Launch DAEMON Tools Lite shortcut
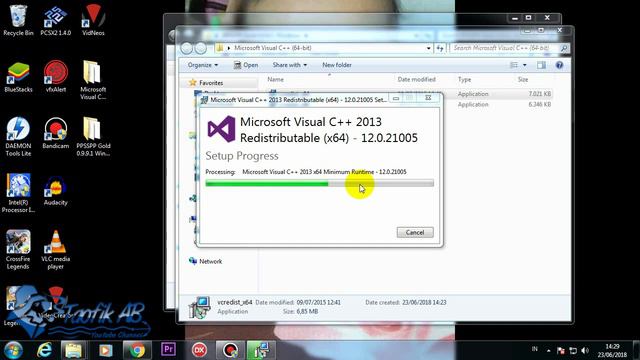This screenshot has height=360, width=640. tap(18, 137)
